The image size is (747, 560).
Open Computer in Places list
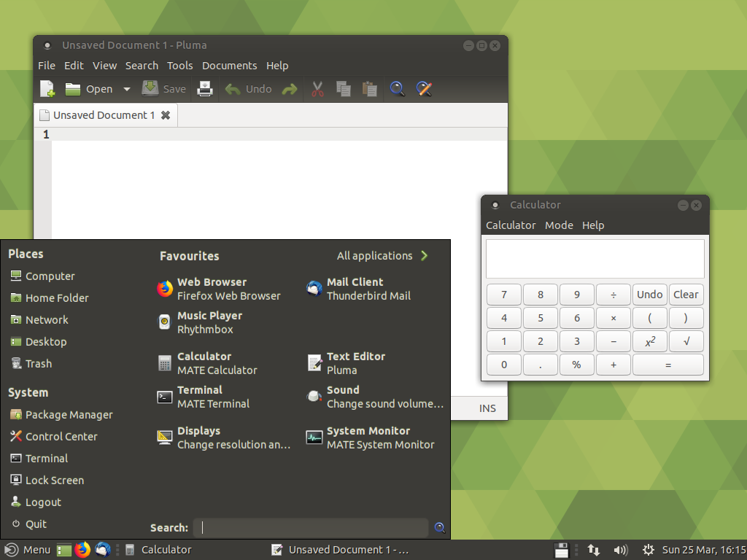(43, 276)
